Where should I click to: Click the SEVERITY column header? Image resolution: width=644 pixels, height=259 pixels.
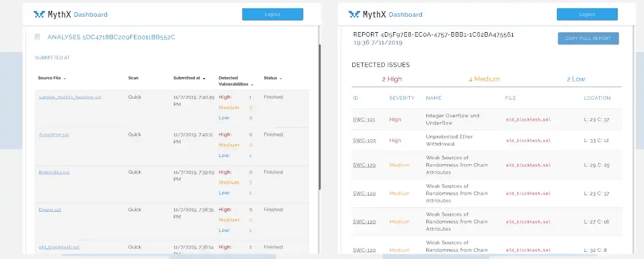[401, 98]
